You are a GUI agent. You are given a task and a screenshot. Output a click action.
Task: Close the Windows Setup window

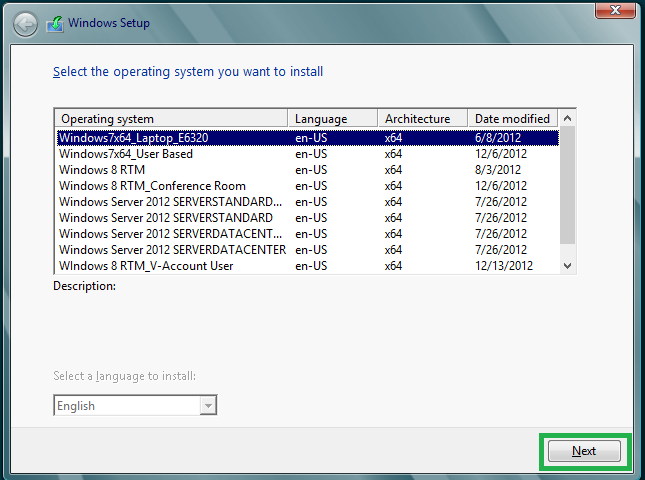615,10
